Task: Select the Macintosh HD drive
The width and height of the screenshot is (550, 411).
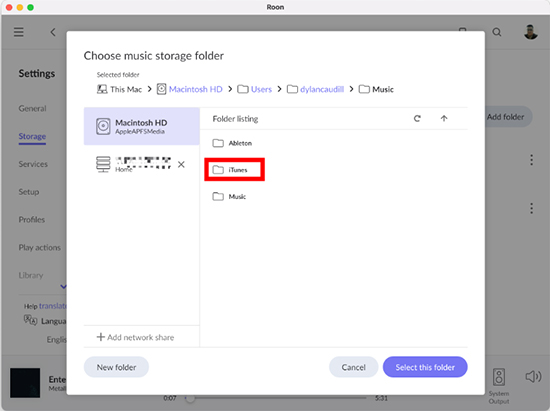Action: 142,126
